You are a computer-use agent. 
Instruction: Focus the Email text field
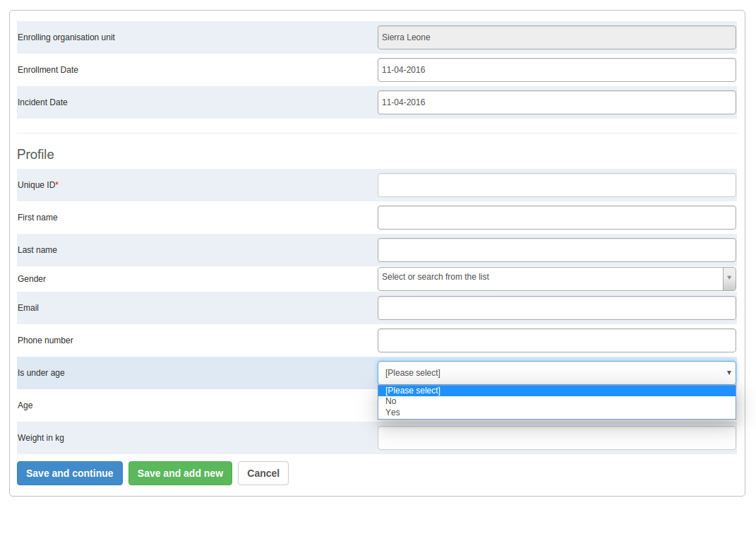[556, 308]
